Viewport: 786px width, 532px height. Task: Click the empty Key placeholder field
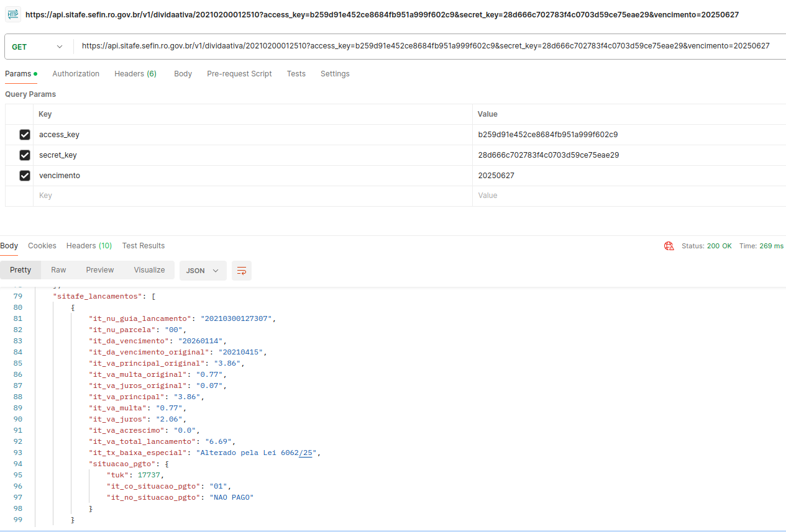pos(249,196)
